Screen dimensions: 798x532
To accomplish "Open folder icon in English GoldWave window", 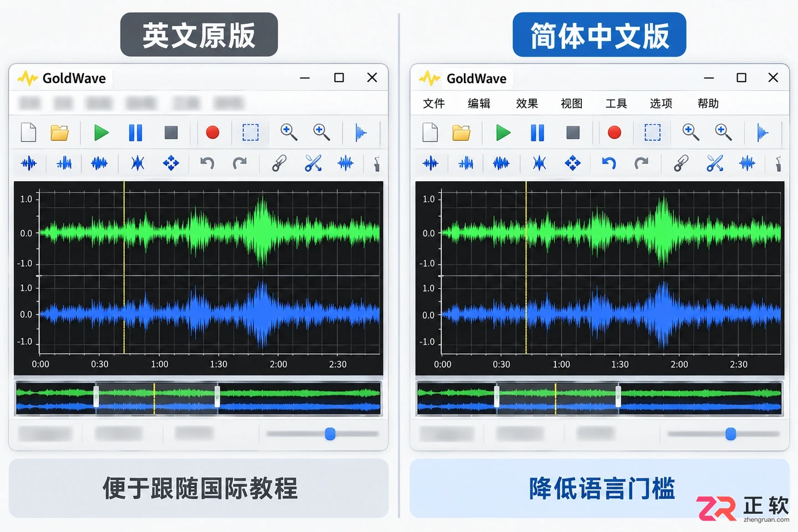I will (60, 133).
